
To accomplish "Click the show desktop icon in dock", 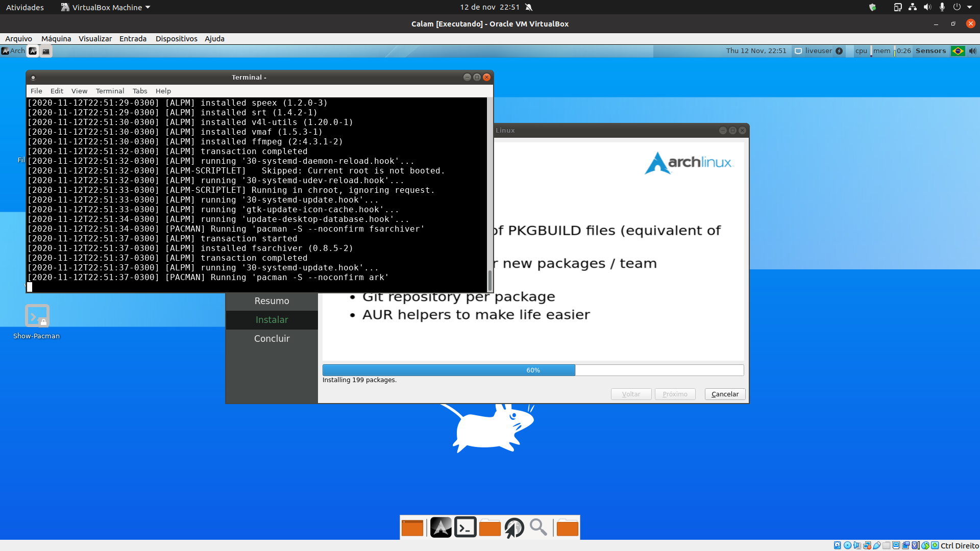I will 412,528.
